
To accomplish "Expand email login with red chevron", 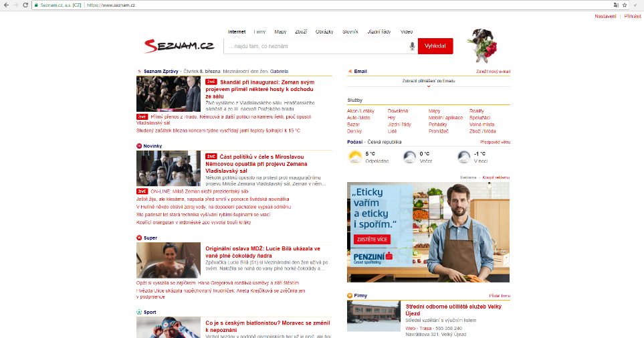I will coord(429,86).
